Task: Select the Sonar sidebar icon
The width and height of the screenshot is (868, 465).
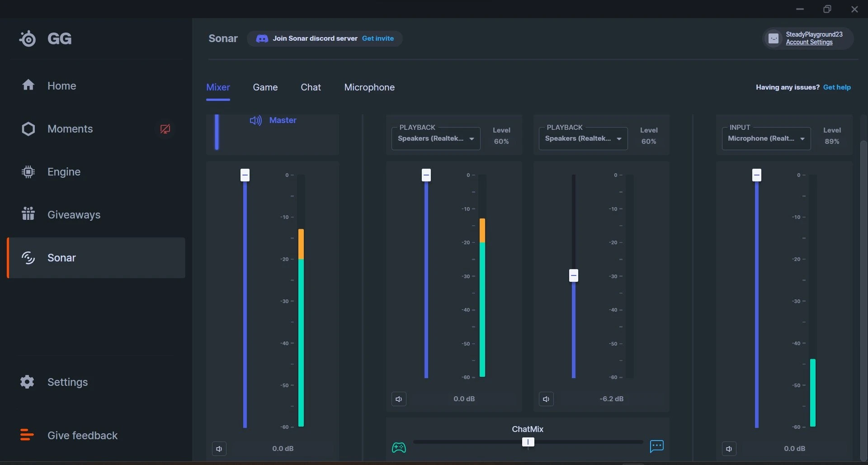Action: [28, 258]
